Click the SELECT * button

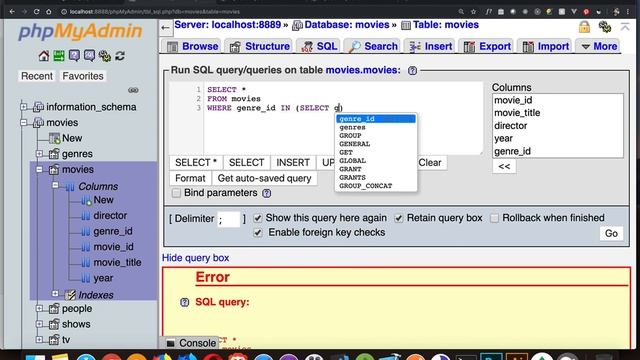point(196,162)
